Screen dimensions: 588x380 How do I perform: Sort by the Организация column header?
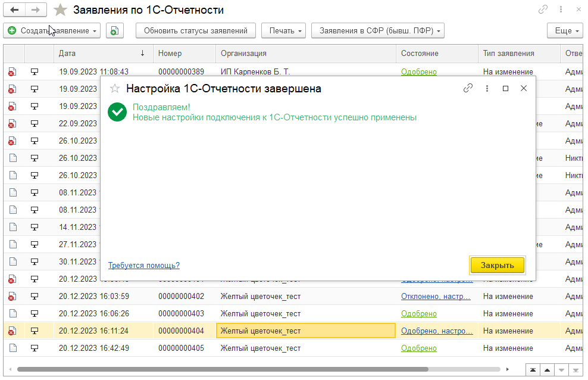click(306, 53)
